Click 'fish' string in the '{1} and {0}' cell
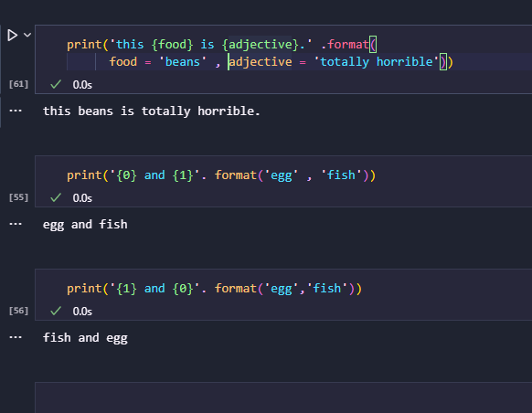Viewport: 532px width, 413px height. [x=327, y=289]
